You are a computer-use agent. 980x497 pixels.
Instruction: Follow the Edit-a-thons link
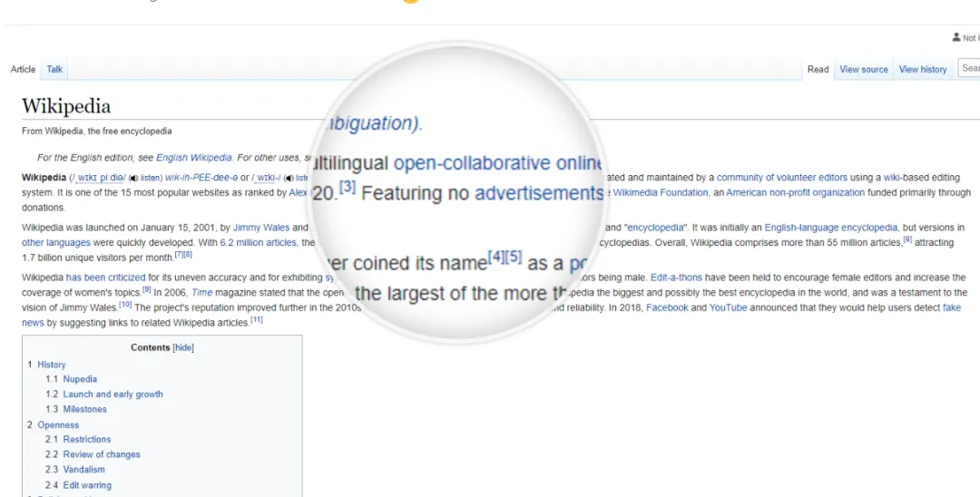676,278
